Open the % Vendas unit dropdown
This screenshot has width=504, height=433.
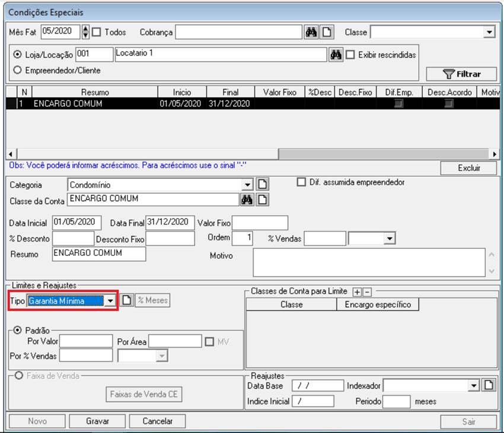tap(390, 239)
